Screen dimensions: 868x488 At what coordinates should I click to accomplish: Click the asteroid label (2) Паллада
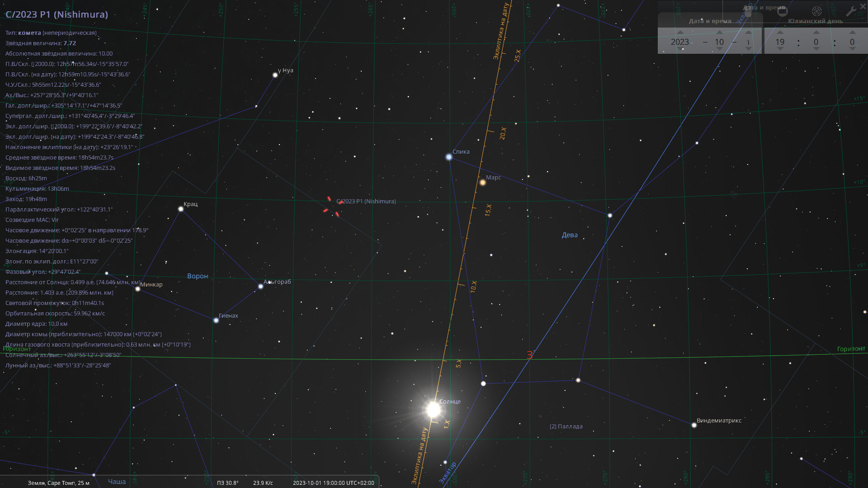566,427
